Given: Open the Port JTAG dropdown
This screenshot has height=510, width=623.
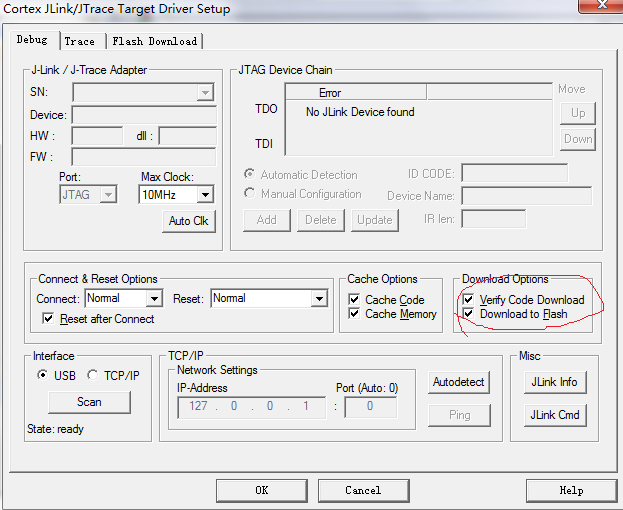Looking at the screenshot, I should [108, 195].
